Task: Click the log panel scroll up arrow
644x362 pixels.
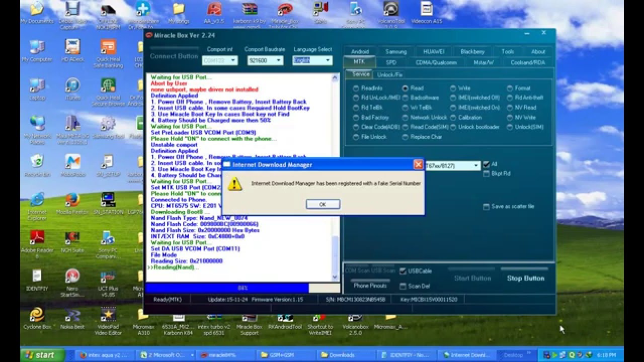Action: (x=336, y=77)
